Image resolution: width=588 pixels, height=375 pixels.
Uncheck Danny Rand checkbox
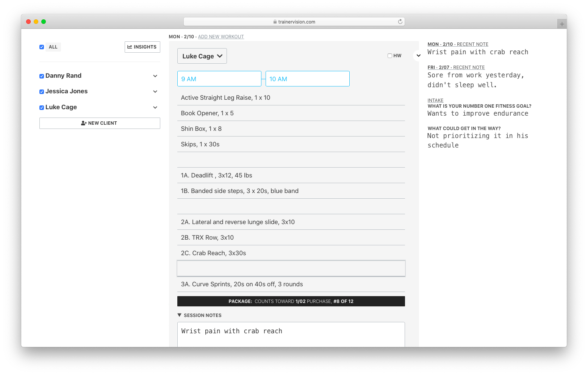point(42,76)
